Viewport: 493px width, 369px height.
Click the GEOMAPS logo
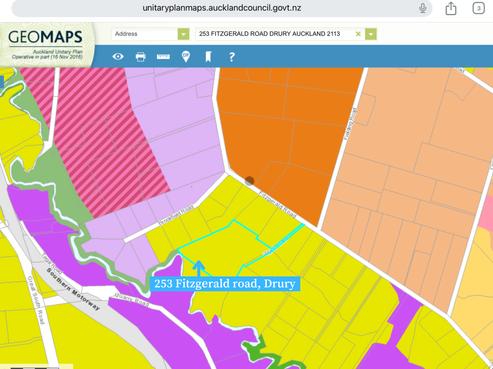[45, 37]
